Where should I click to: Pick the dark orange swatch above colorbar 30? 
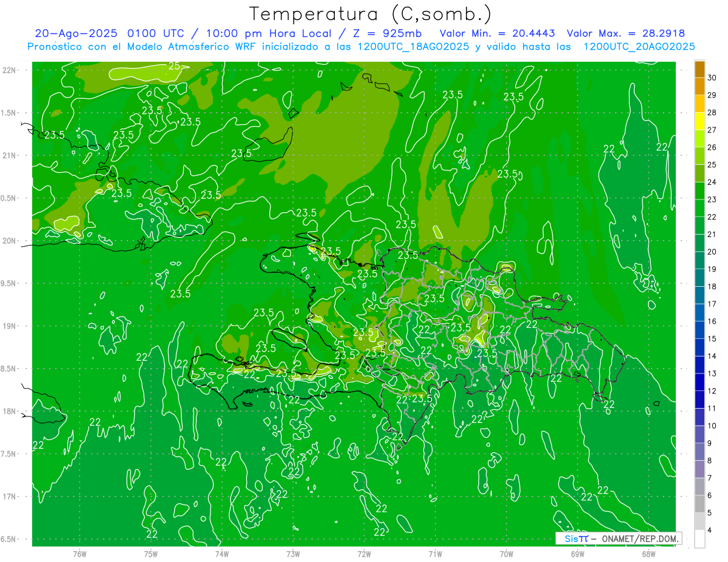click(699, 69)
